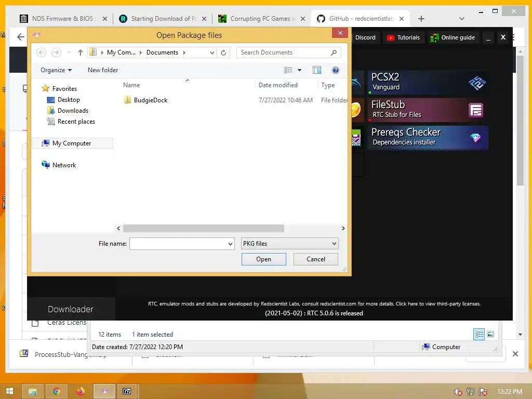Go back in the browser

click(x=21, y=37)
